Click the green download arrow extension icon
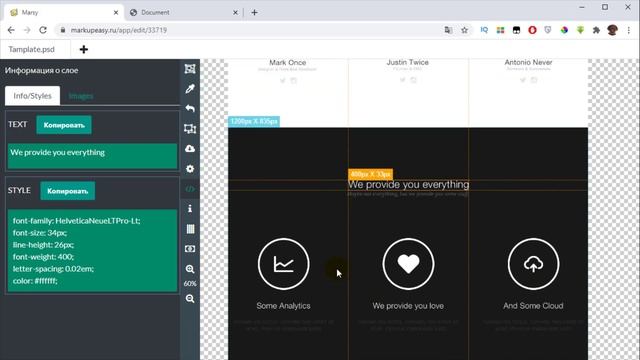Image resolution: width=640 pixels, height=360 pixels. pos(580,30)
